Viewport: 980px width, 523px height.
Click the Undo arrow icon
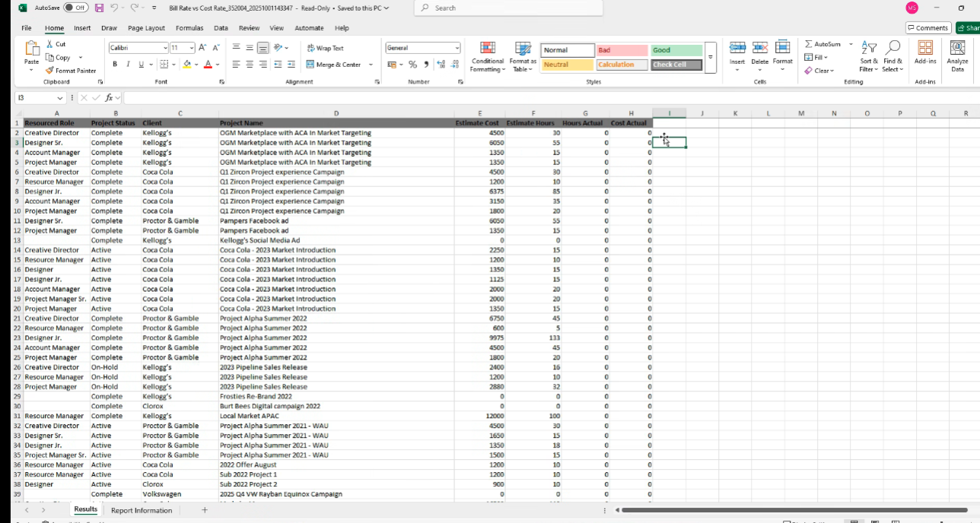(113, 8)
